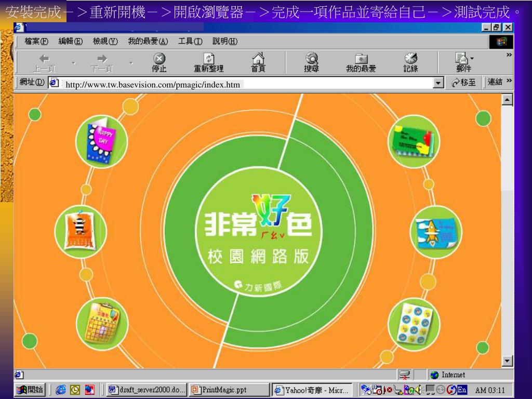This screenshot has height=399, width=532.
Task: Stop page loading with 停止
Action: tap(159, 63)
